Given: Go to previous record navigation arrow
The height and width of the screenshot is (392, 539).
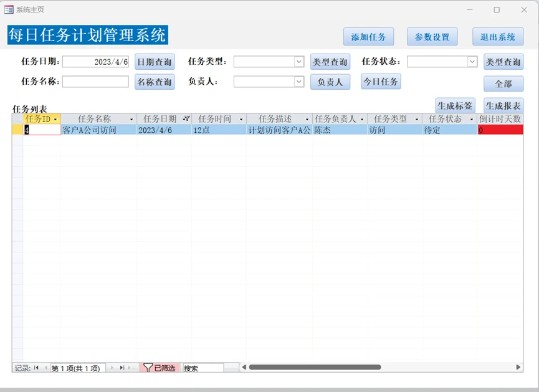Looking at the screenshot, I should 45,368.
